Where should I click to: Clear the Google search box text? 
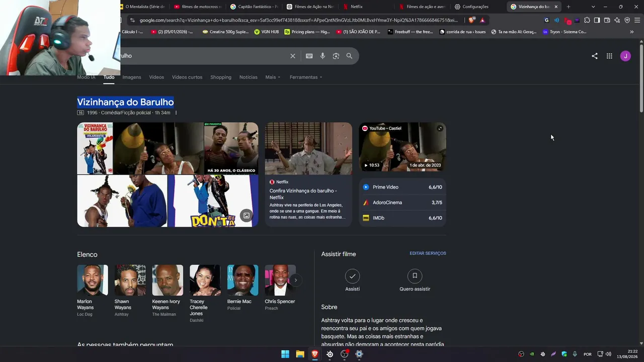point(293,56)
